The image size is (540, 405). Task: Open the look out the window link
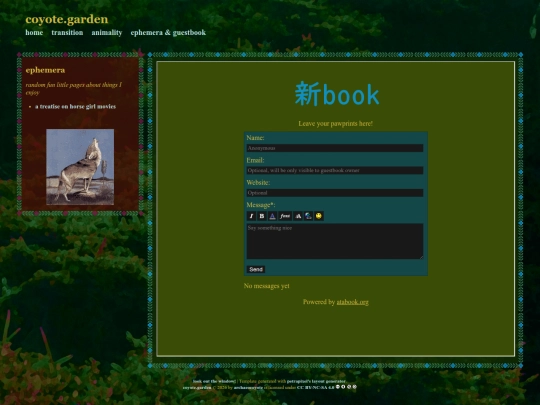[x=214, y=381]
